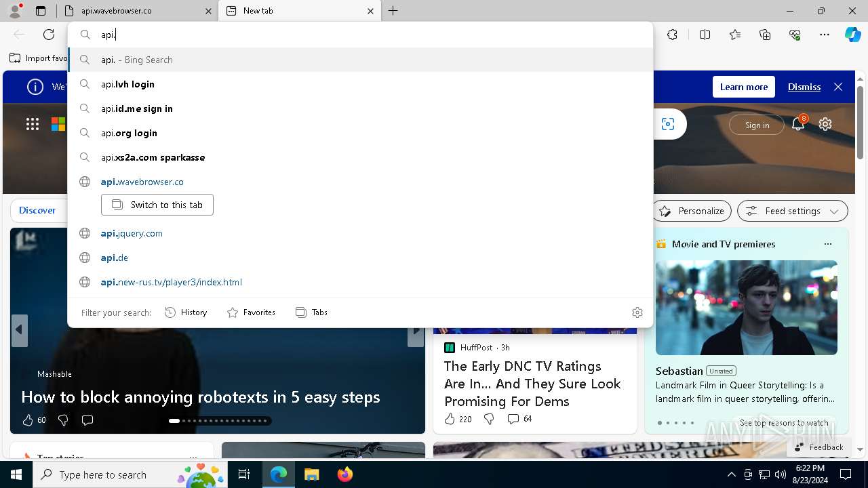This screenshot has width=868, height=488.
Task: Open the Feedback button
Action: (x=818, y=447)
